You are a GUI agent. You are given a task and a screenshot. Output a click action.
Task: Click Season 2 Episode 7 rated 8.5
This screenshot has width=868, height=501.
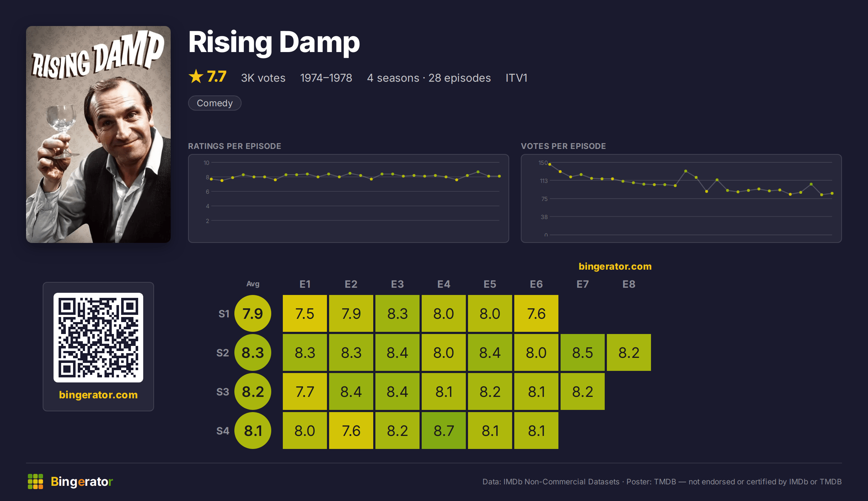[583, 352]
